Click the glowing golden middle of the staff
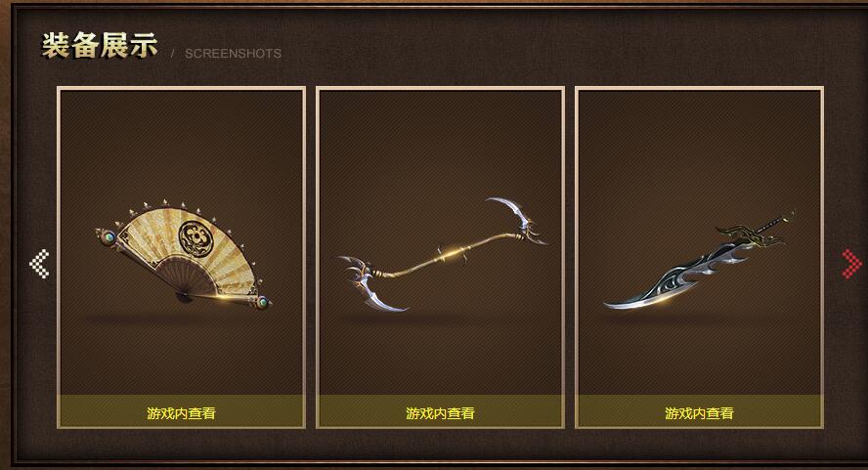This screenshot has width=868, height=470. (452, 255)
